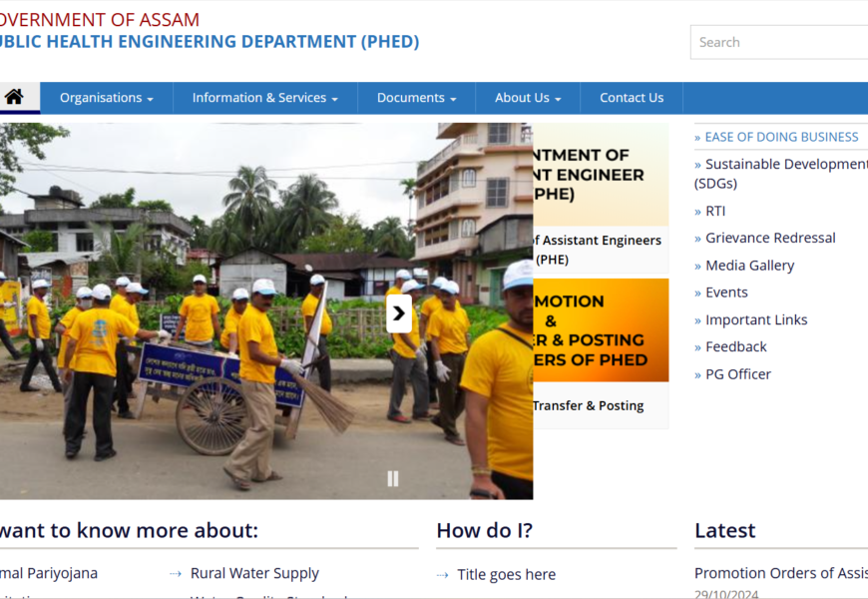
Task: Visit the Grievance Redressal page
Action: (769, 238)
